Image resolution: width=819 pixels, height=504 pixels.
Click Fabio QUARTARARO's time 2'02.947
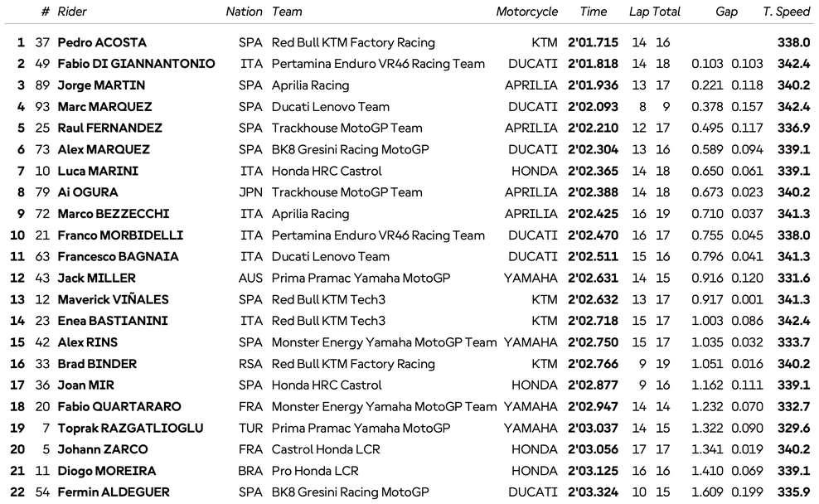594,407
